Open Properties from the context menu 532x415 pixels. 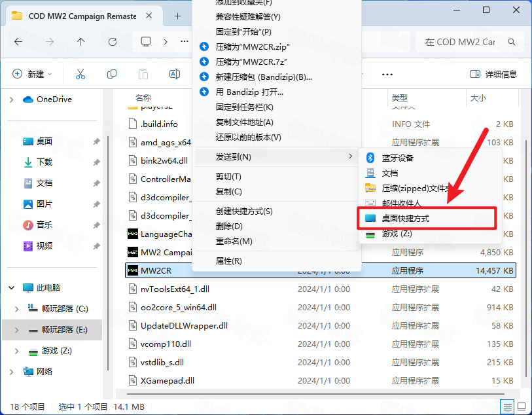(228, 261)
